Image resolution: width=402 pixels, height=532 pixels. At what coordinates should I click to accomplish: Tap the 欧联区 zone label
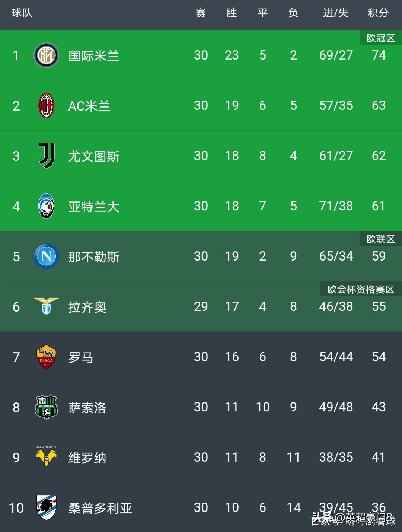(380, 239)
